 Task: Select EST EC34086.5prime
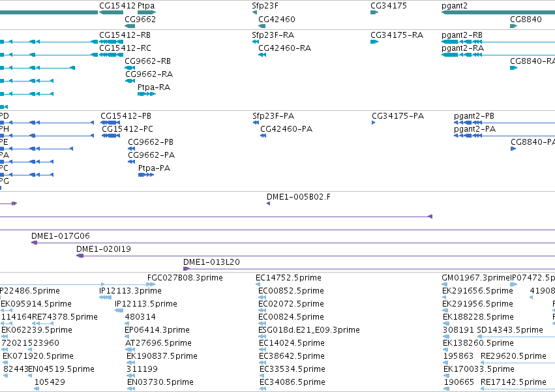[292, 382]
